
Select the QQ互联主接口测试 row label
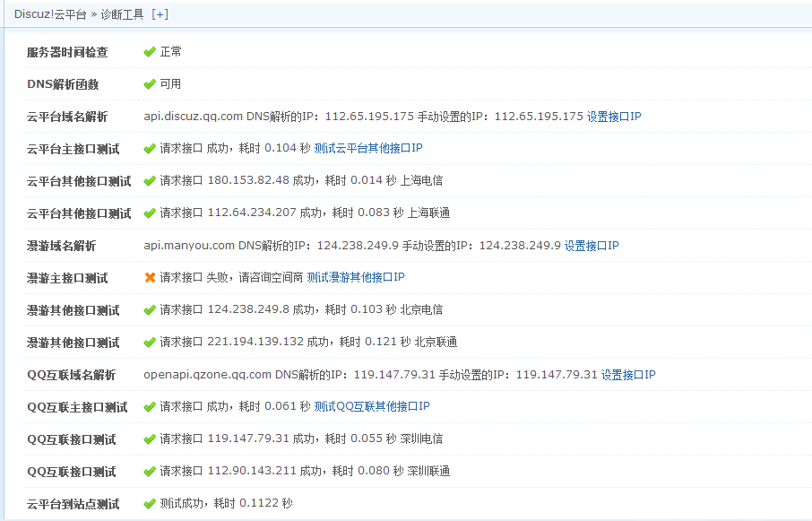[x=77, y=408]
